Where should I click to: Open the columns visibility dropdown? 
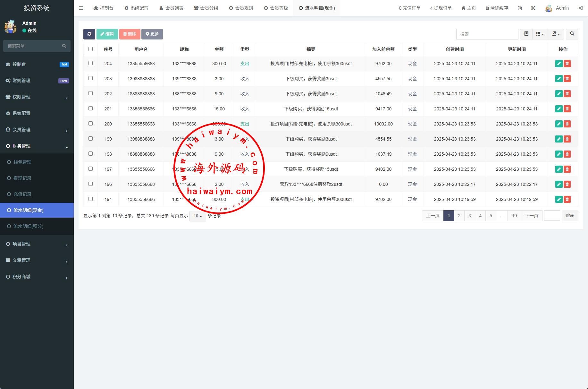pos(540,34)
